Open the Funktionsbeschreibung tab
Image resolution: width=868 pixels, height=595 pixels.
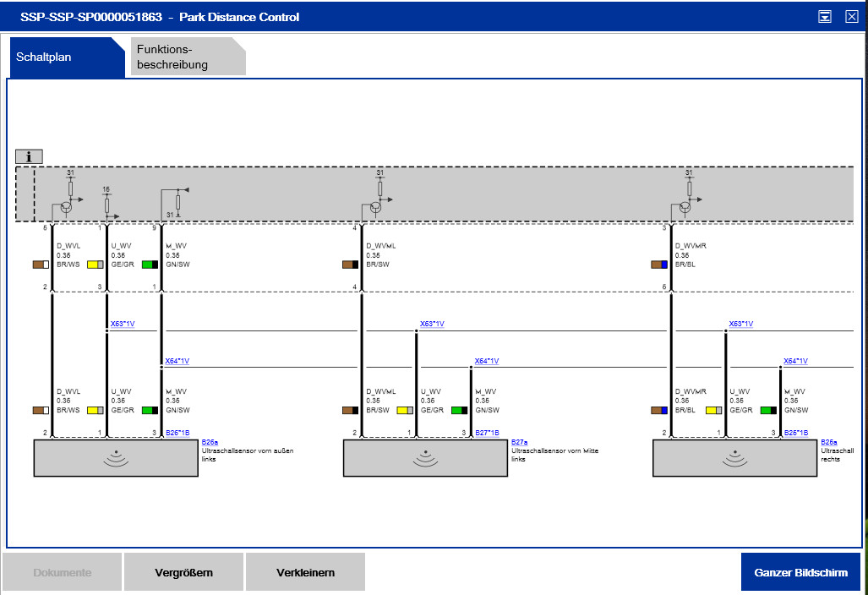click(188, 57)
